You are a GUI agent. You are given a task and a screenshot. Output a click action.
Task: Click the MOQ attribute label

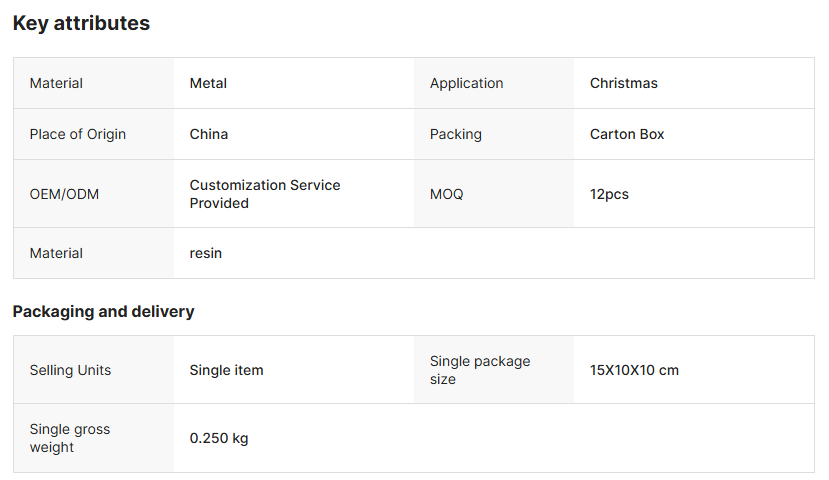click(x=446, y=194)
